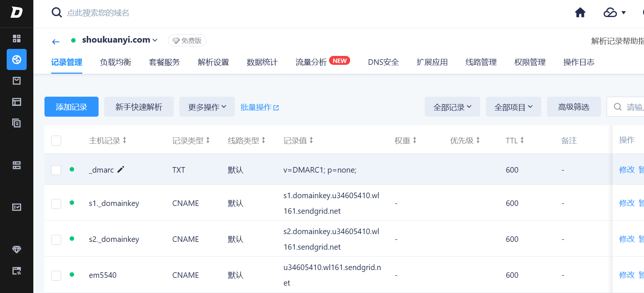Expand the 全部记录 filter dropdown
Image resolution: width=644 pixels, height=293 pixels.
tap(452, 107)
